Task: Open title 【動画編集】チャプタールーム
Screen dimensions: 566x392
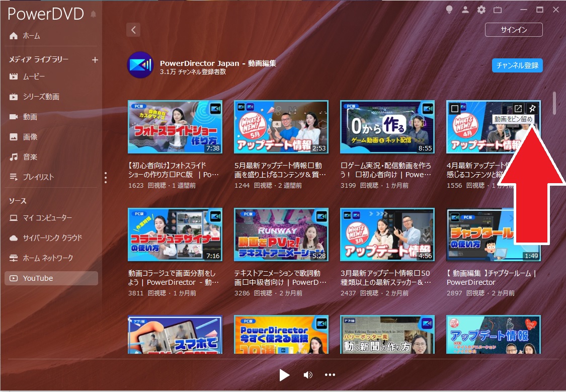Action: pyautogui.click(x=492, y=278)
